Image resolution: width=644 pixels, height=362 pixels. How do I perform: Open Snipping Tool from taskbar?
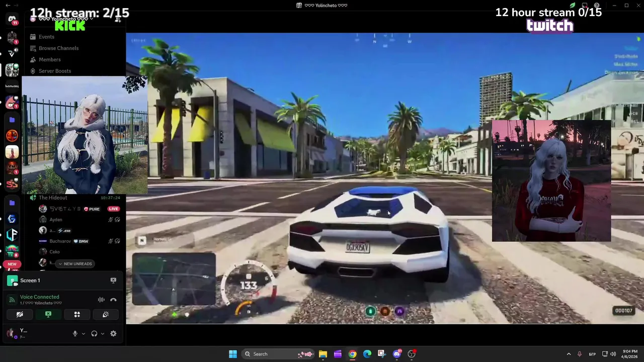(x=382, y=354)
